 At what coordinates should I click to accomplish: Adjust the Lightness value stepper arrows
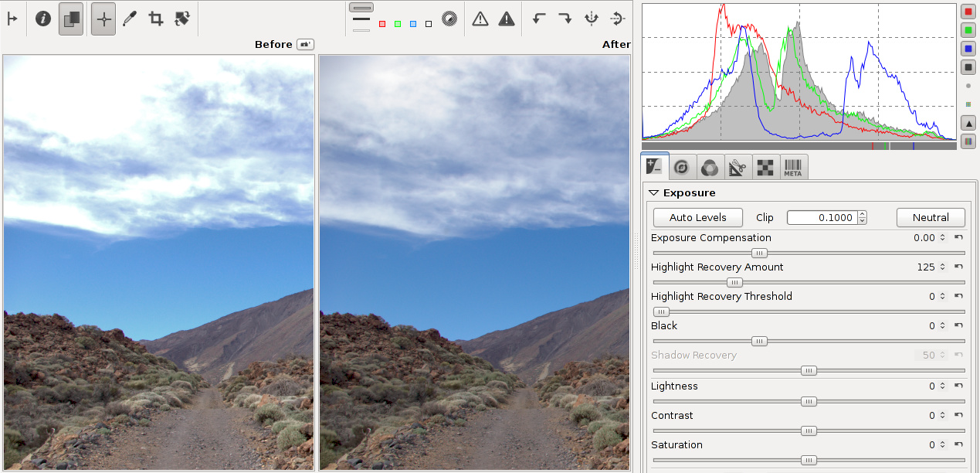[x=942, y=386]
